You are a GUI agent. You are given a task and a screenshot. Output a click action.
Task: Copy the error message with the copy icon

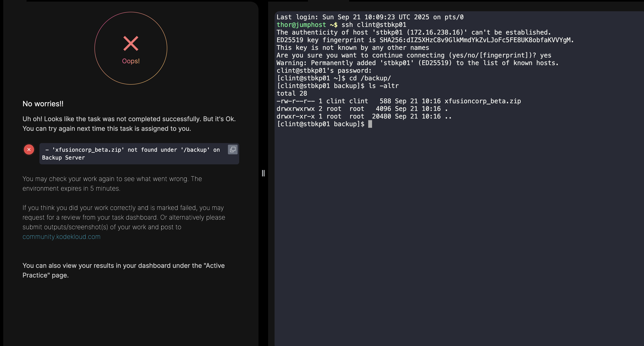pos(233,149)
